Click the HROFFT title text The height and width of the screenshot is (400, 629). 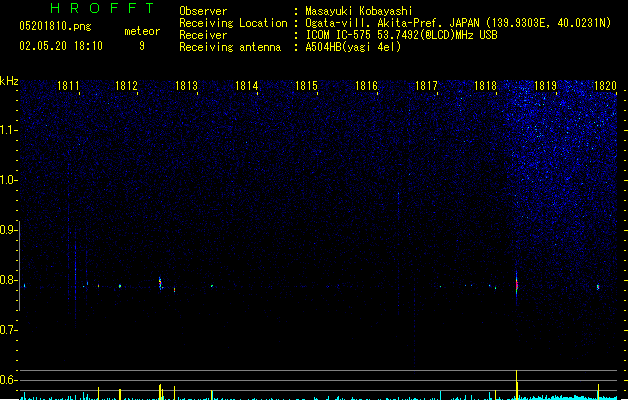pos(102,8)
